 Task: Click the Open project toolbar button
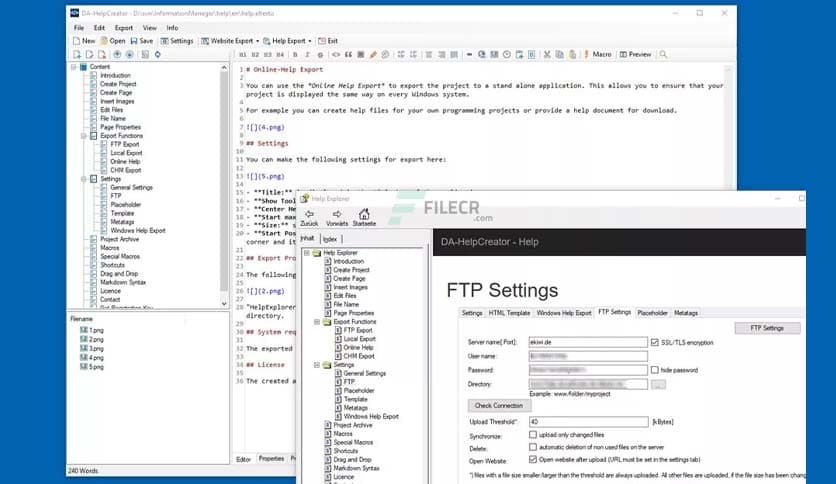click(x=112, y=41)
